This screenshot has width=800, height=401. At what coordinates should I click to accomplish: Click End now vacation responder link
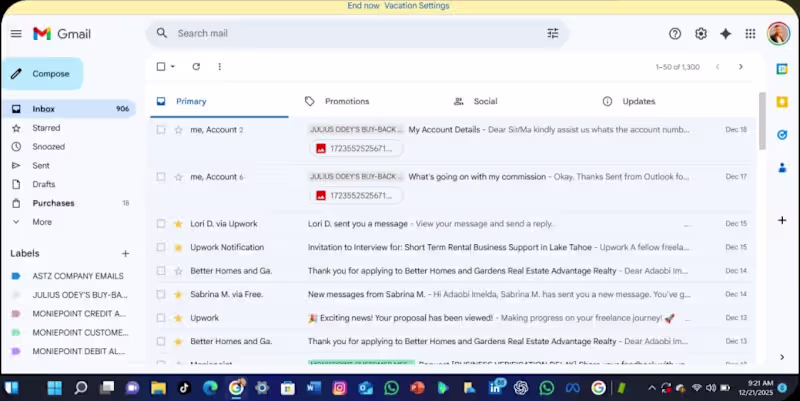(x=363, y=6)
